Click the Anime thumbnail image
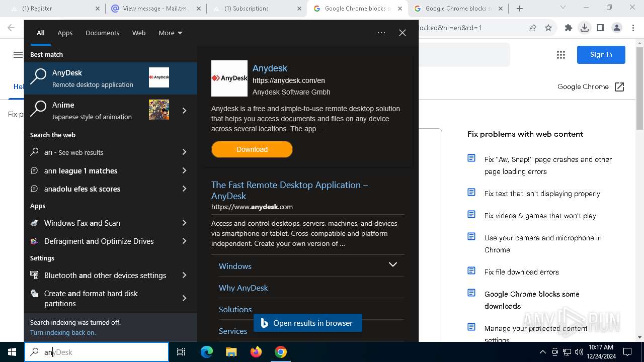The width and height of the screenshot is (644, 362). coord(159,110)
